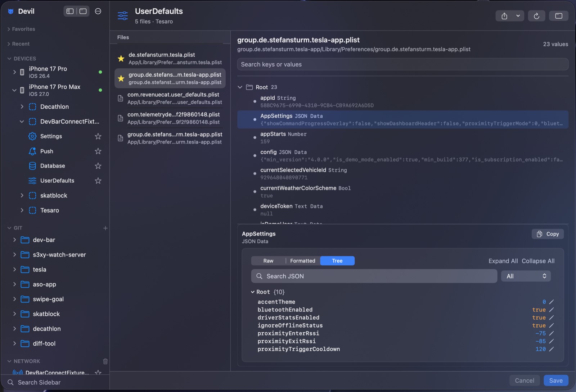The image size is (576, 392).
Task: Switch to the Formatted JSON view
Action: [303, 261]
